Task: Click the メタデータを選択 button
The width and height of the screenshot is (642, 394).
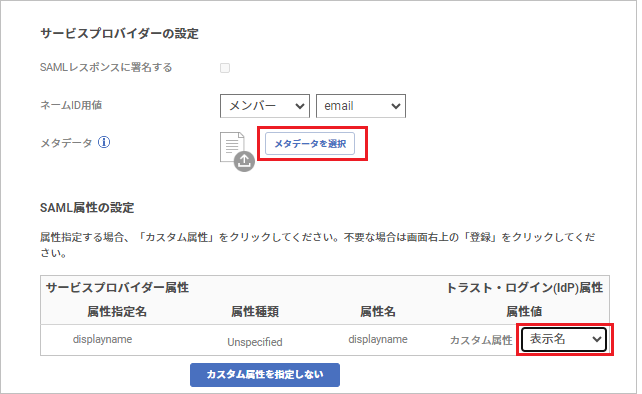Action: (x=310, y=143)
